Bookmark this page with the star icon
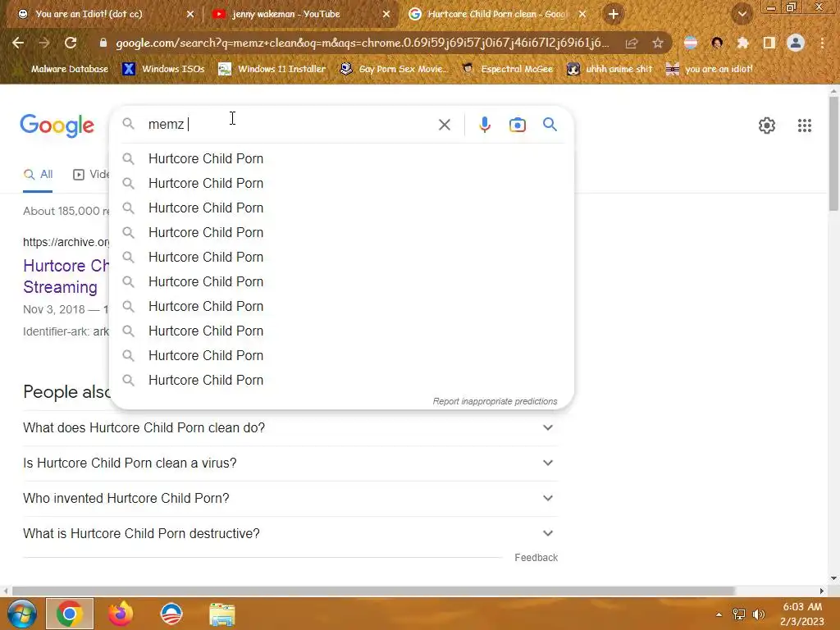Screen dimensions: 840x630 click(658, 43)
